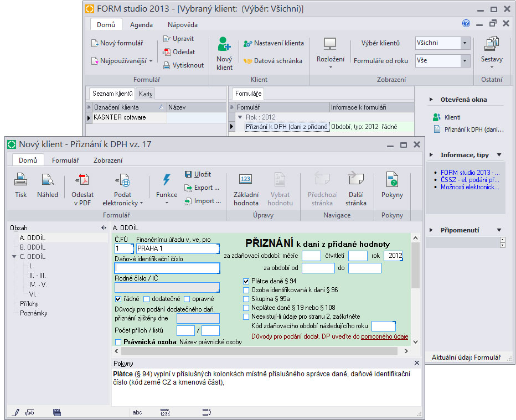Check Osoba identifikovaná k dani § 96

(x=246, y=290)
